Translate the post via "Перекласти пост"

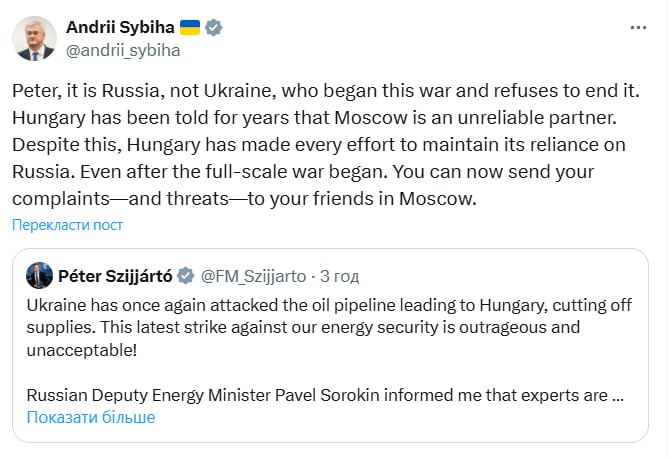[67, 225]
